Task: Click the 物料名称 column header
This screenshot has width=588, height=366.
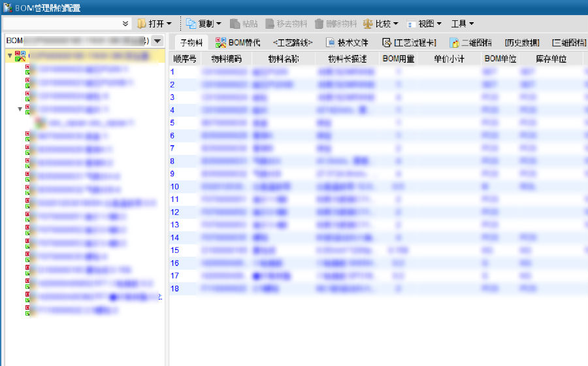Action: click(x=284, y=59)
